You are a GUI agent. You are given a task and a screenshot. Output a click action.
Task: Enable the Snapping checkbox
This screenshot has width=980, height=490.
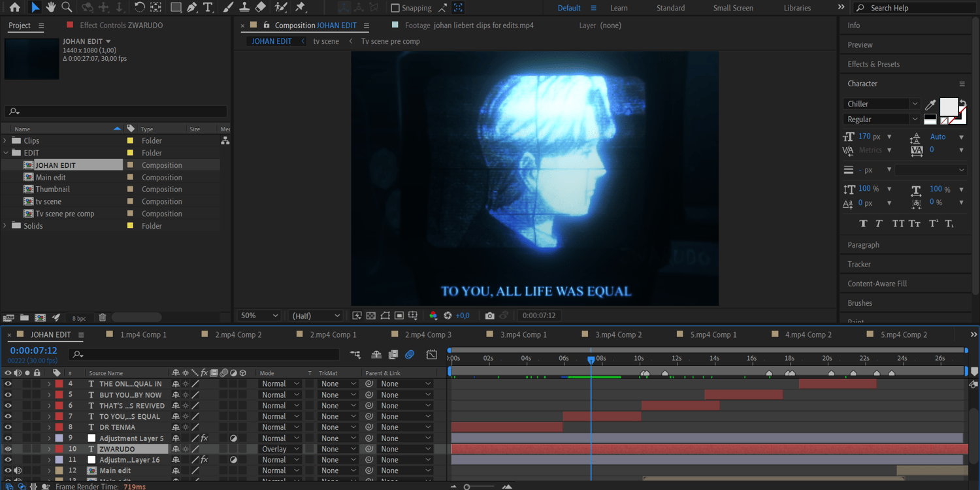395,8
